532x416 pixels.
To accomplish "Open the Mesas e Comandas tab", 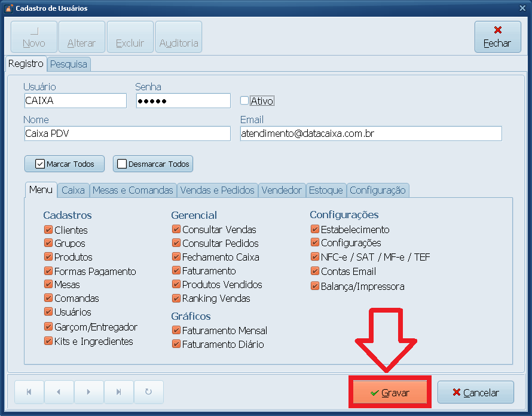I will coord(133,190).
